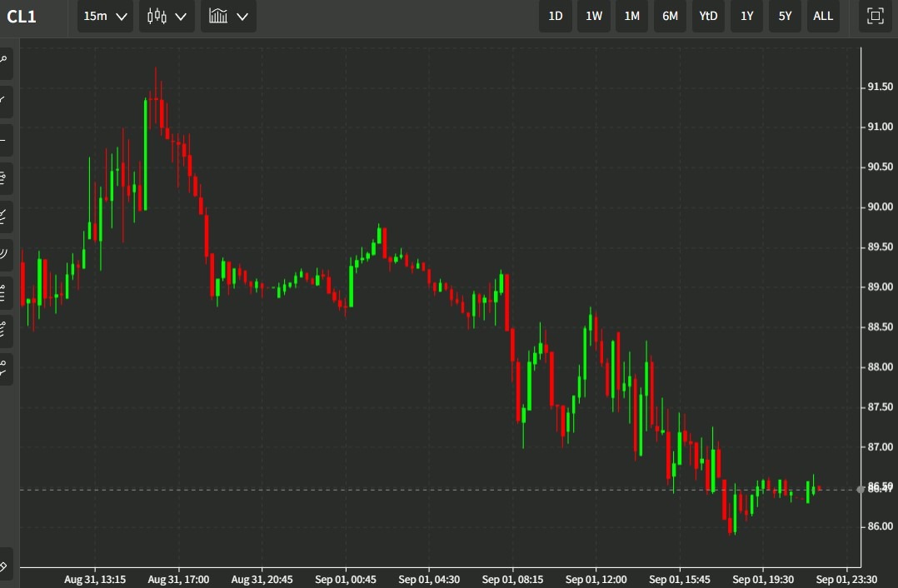Show the 6M range
Screen dimensions: 898x588
(670, 16)
